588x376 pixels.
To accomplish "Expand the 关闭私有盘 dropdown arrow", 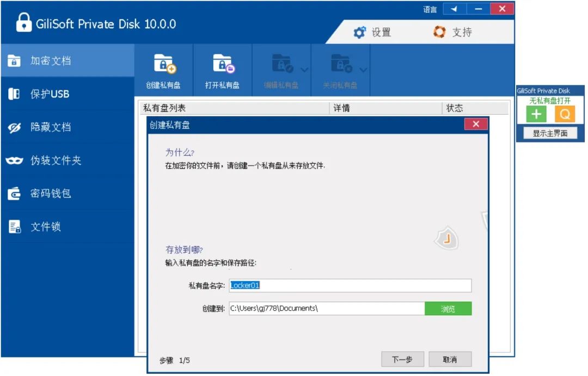I will coord(363,69).
